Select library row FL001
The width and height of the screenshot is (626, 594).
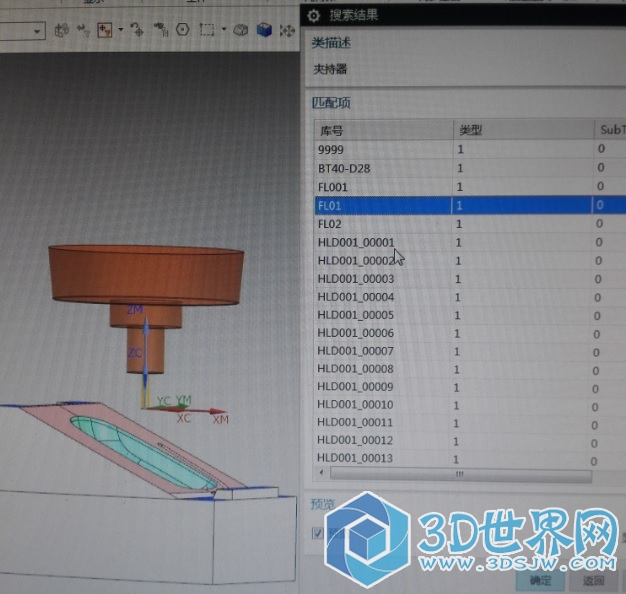pyautogui.click(x=470, y=187)
